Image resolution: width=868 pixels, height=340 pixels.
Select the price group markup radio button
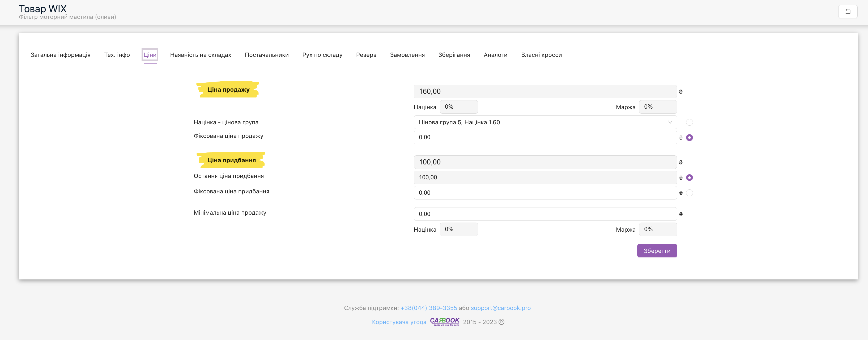point(689,122)
